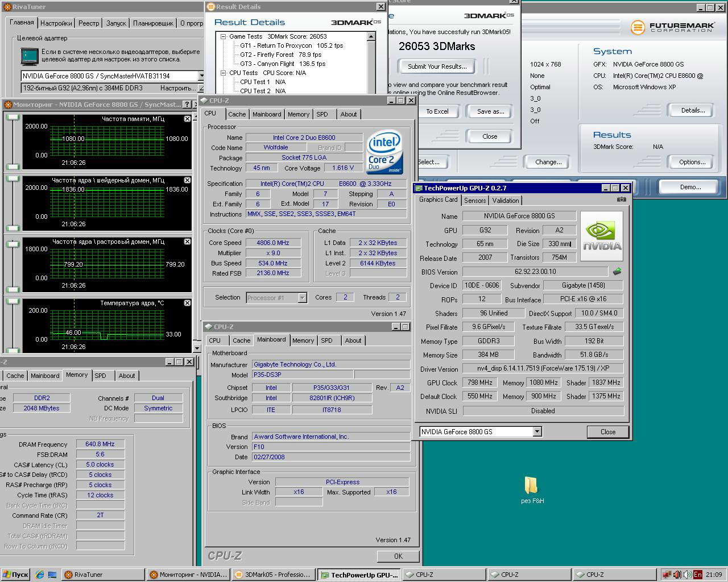Viewport: 728px width, 582px height.
Task: Collapse the CPU Tests tree node
Action: pyautogui.click(x=224, y=73)
